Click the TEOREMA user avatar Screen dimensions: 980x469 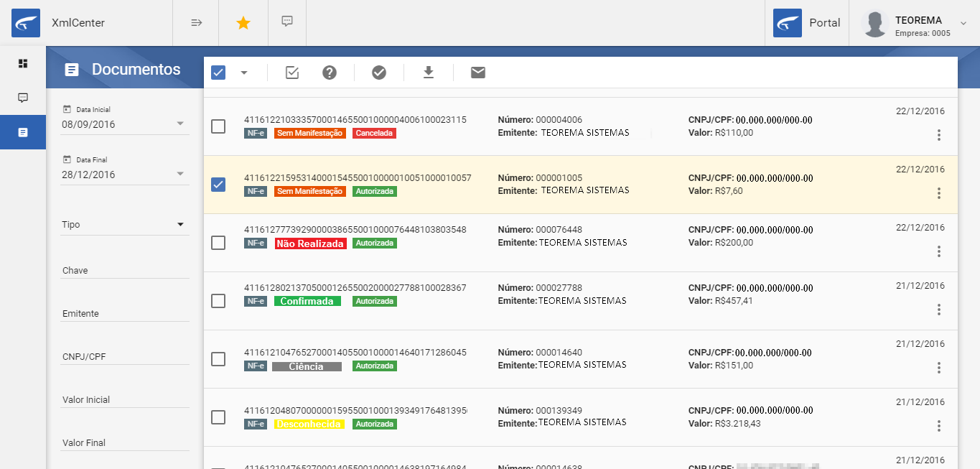[x=874, y=23]
